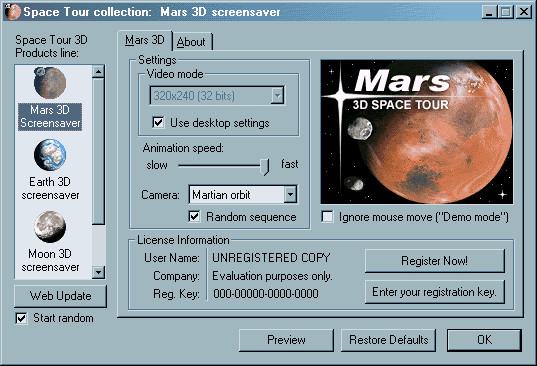Image resolution: width=537 pixels, height=366 pixels.
Task: Click the Animation speed slider handle
Action: click(265, 167)
